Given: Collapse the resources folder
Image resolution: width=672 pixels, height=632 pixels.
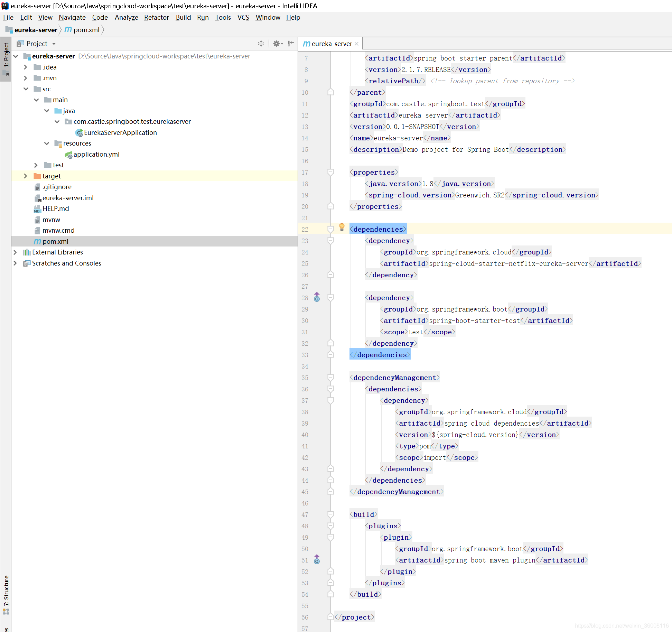Looking at the screenshot, I should tap(47, 143).
